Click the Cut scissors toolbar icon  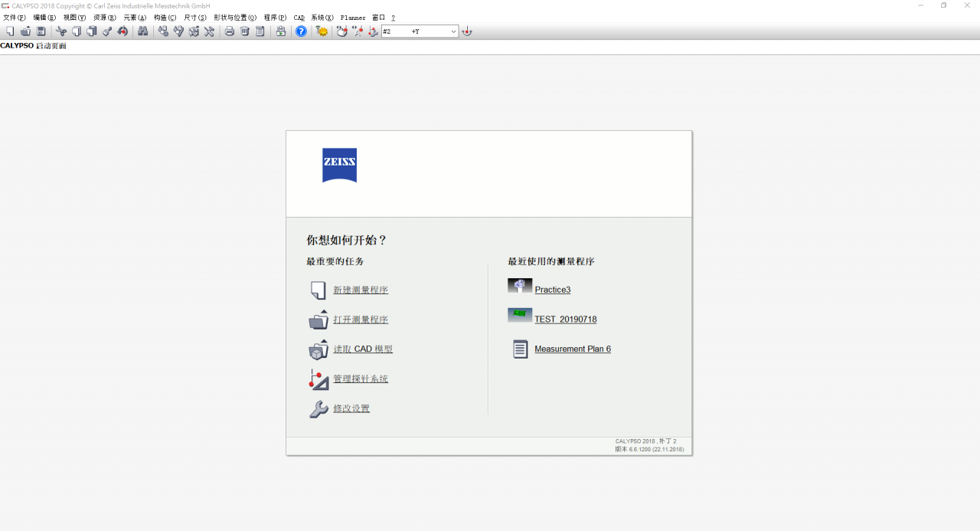coord(61,31)
